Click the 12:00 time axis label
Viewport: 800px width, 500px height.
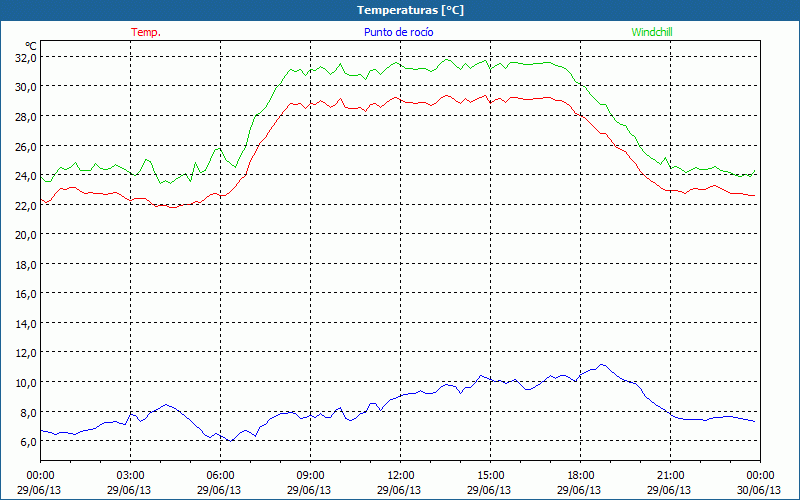pyautogui.click(x=400, y=476)
